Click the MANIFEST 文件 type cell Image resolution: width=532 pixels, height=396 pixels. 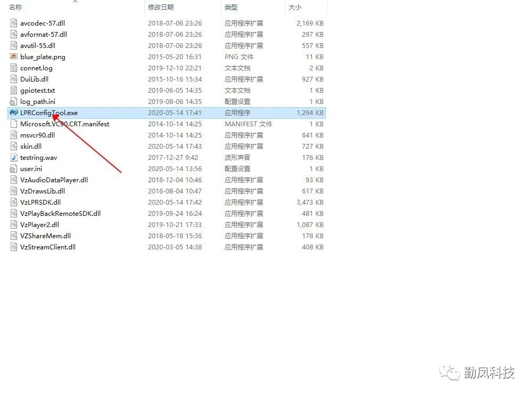(248, 124)
